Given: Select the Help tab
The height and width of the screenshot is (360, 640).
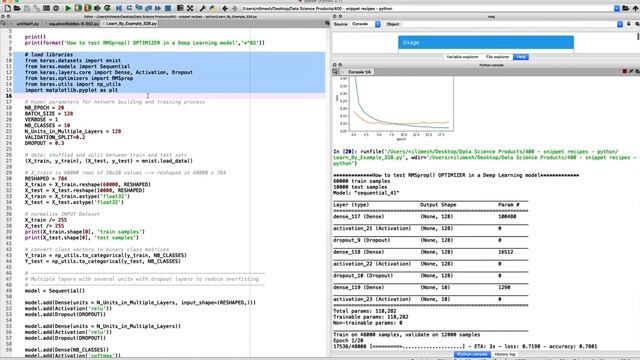Looking at the screenshot, I should pos(521,57).
